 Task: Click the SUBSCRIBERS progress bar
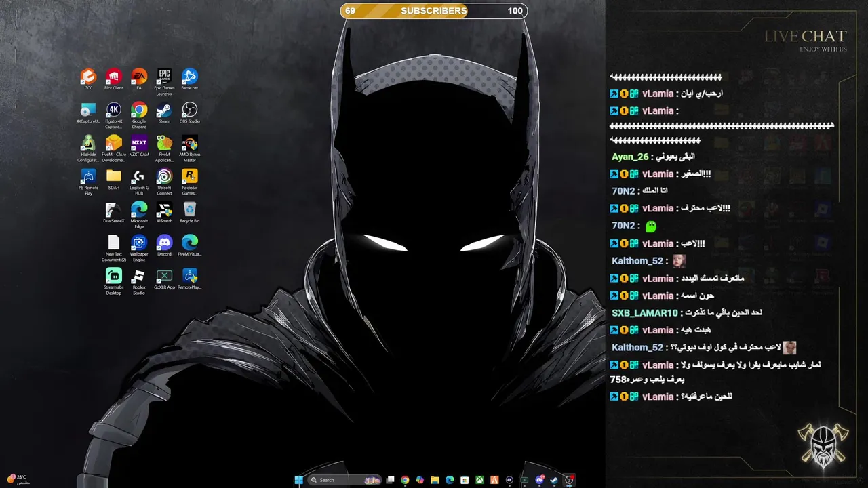(433, 11)
